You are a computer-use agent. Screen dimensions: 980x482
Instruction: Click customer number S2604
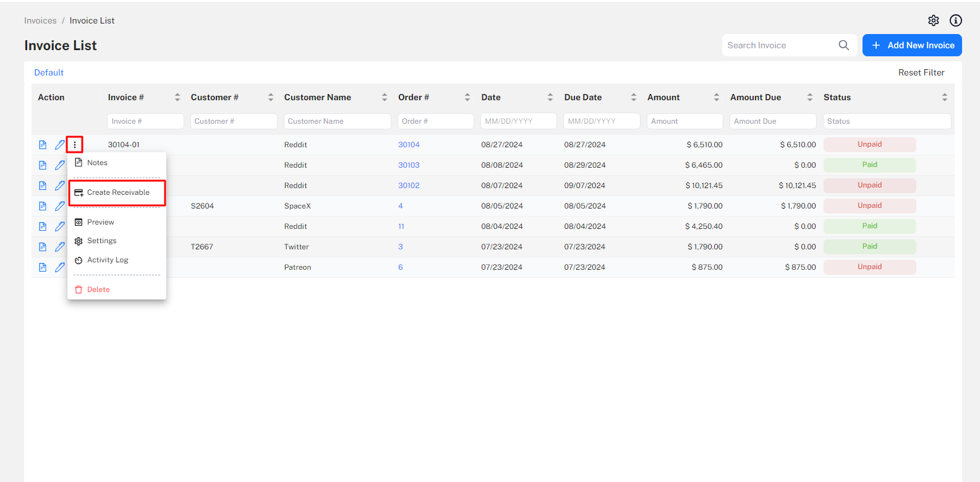click(202, 206)
